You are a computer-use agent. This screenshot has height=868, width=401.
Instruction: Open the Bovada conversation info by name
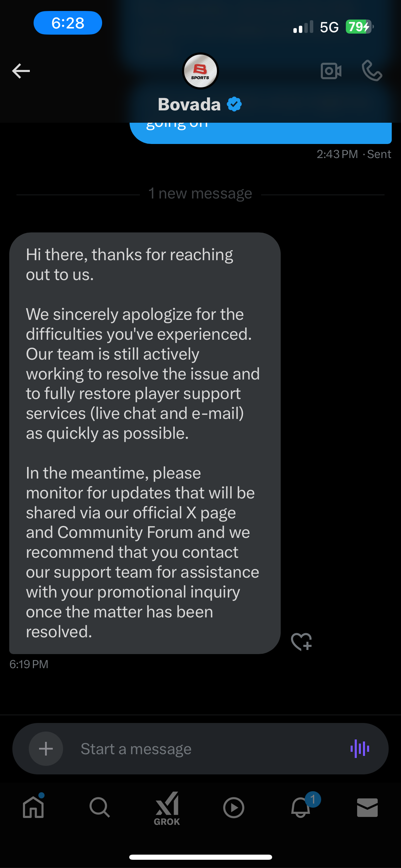pos(189,104)
